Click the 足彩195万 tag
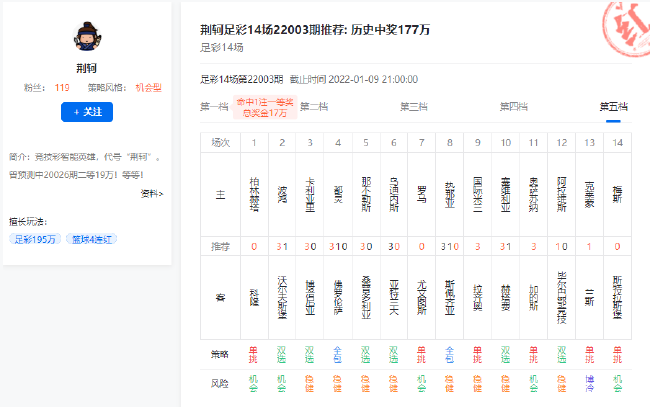 coord(35,239)
